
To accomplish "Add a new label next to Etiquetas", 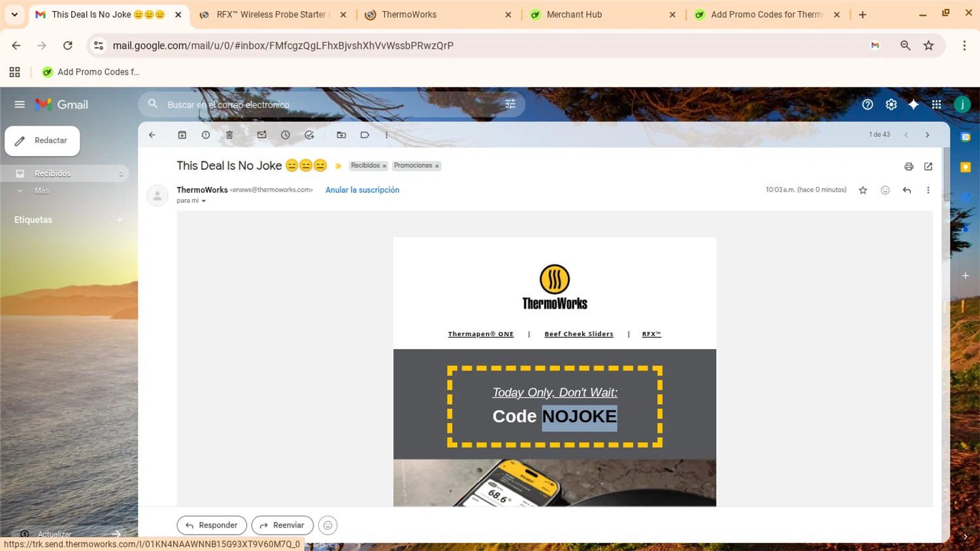I will (x=120, y=220).
